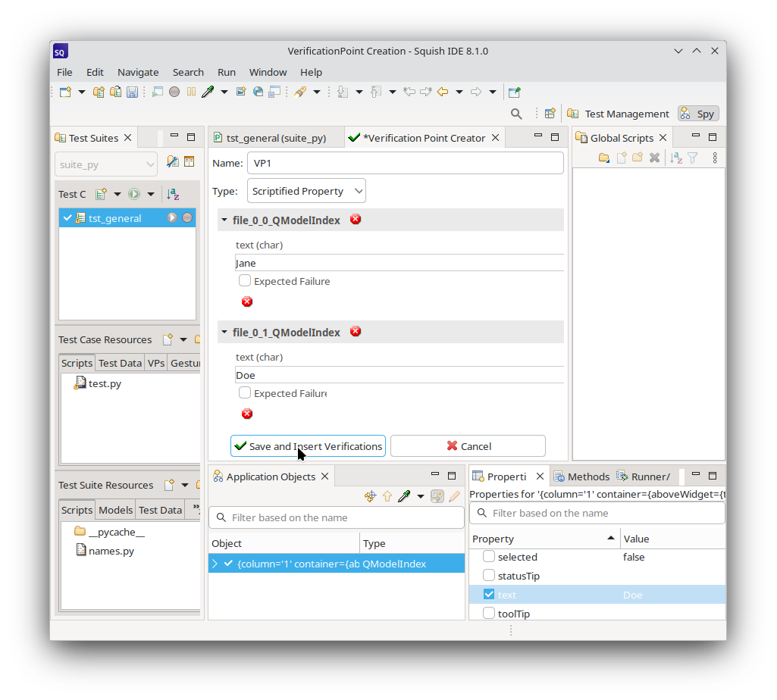Delete the file_0_0_QModelIndex verification with red X
Viewport: 777px width, 700px height.
(356, 220)
